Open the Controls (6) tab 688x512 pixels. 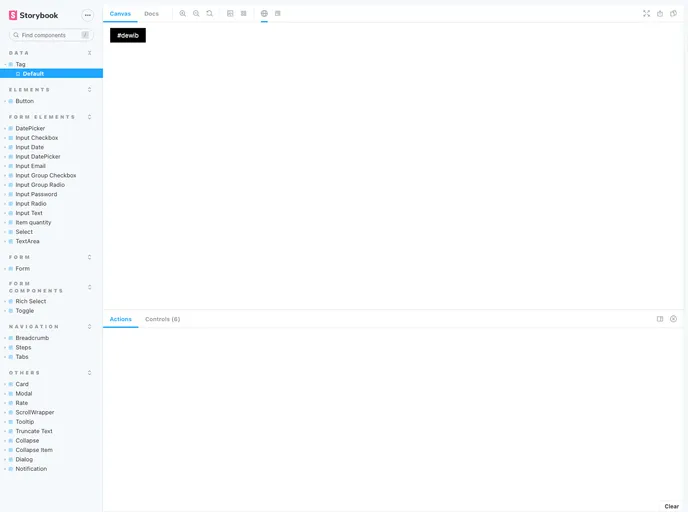tap(162, 319)
